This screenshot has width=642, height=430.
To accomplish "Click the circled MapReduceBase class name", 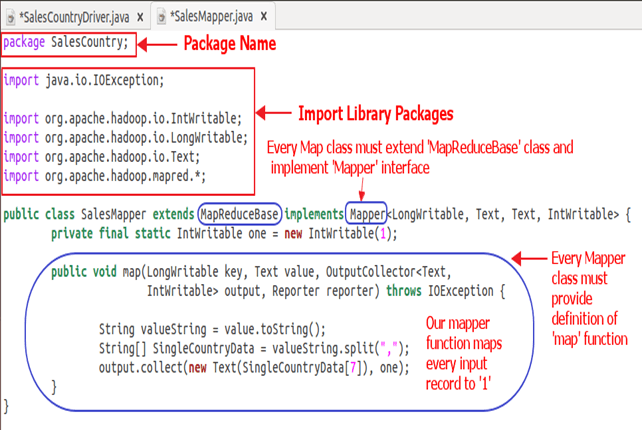I will (x=239, y=214).
